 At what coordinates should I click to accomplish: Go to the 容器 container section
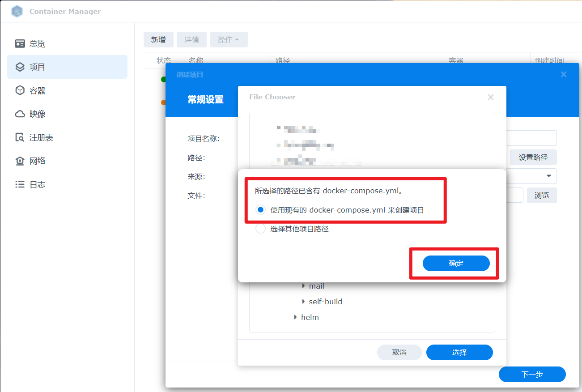pyautogui.click(x=67, y=90)
